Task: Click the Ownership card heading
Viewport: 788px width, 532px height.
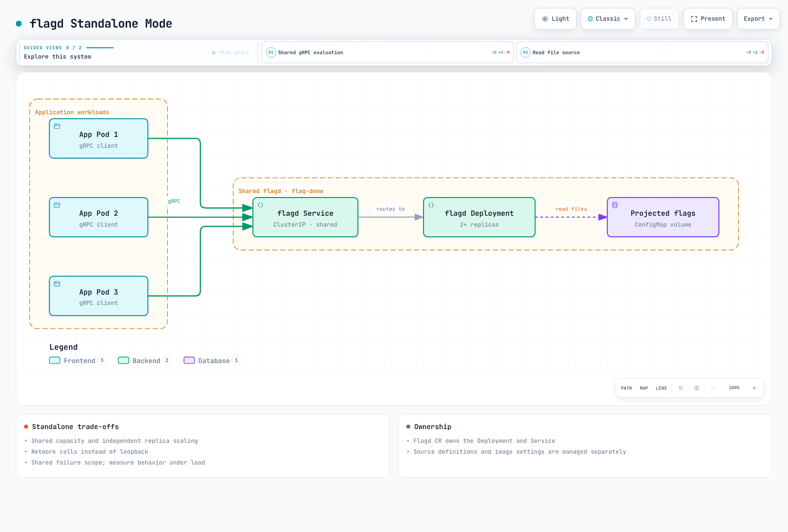Action: click(433, 427)
